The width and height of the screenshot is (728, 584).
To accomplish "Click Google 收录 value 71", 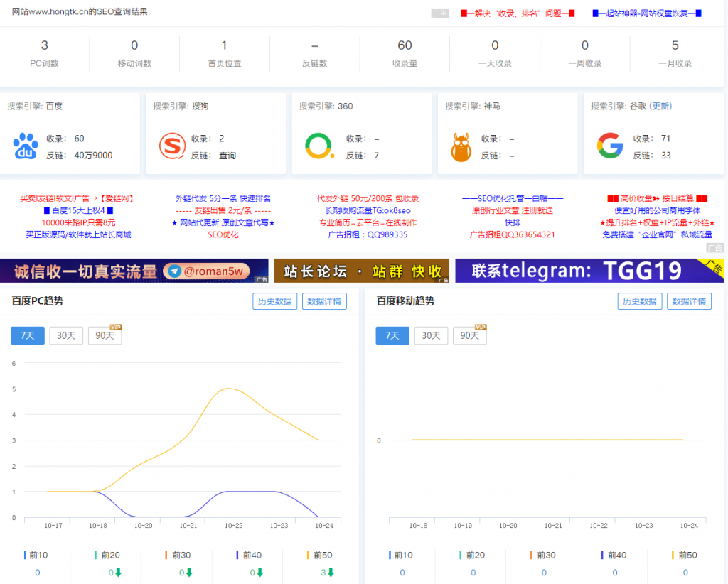I will click(665, 139).
